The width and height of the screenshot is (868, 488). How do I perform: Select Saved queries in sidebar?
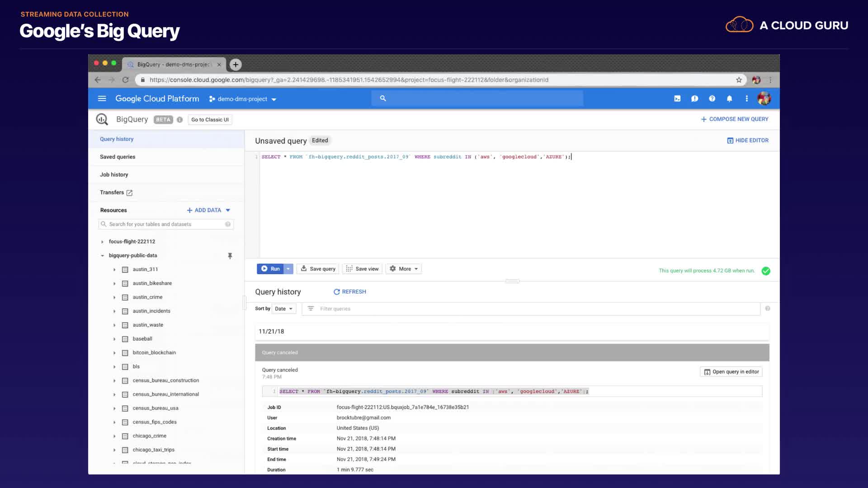coord(118,157)
